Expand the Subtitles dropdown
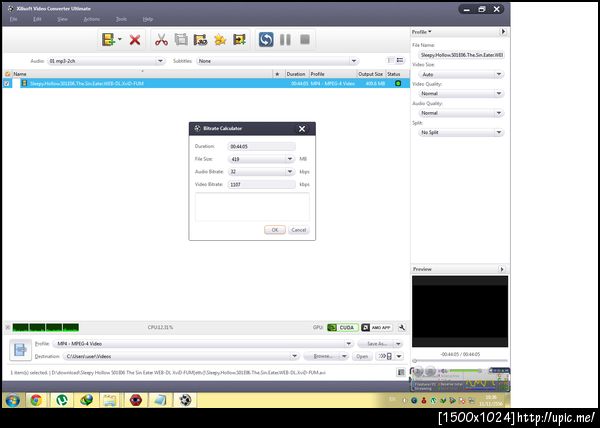 [x=354, y=61]
